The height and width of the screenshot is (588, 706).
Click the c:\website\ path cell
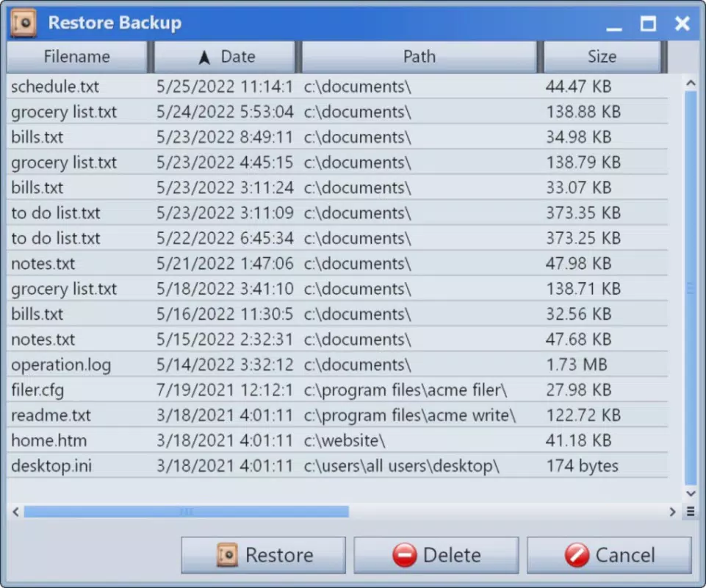click(x=345, y=440)
